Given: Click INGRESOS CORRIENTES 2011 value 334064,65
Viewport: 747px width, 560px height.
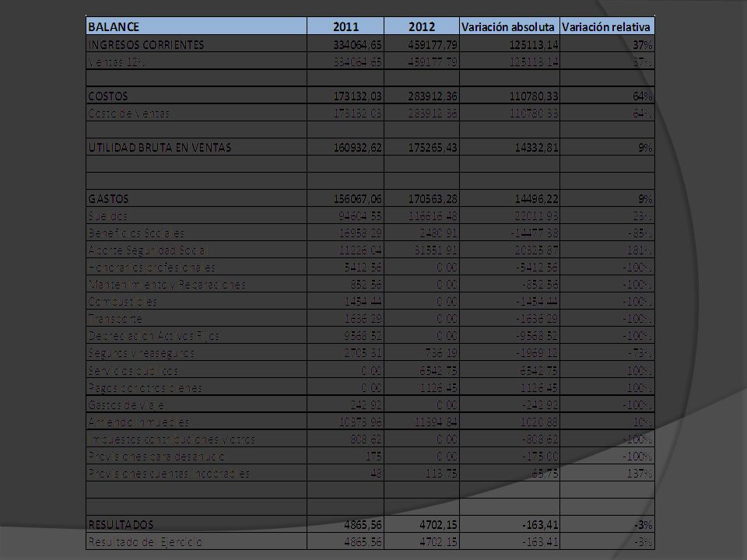Looking at the screenshot, I should (357, 45).
